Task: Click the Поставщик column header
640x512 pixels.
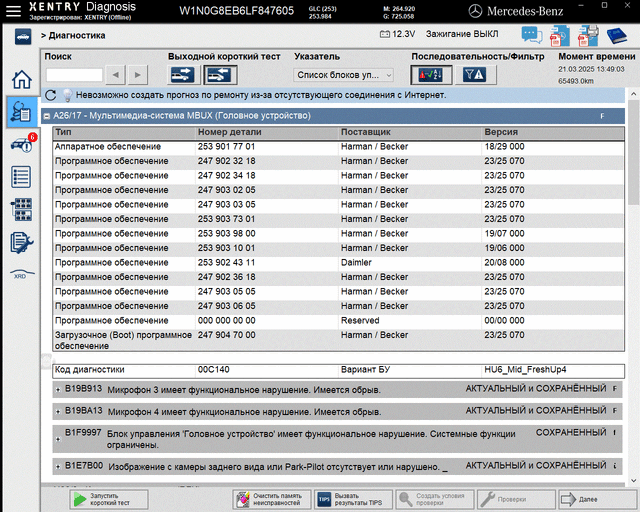Action: pos(410,132)
